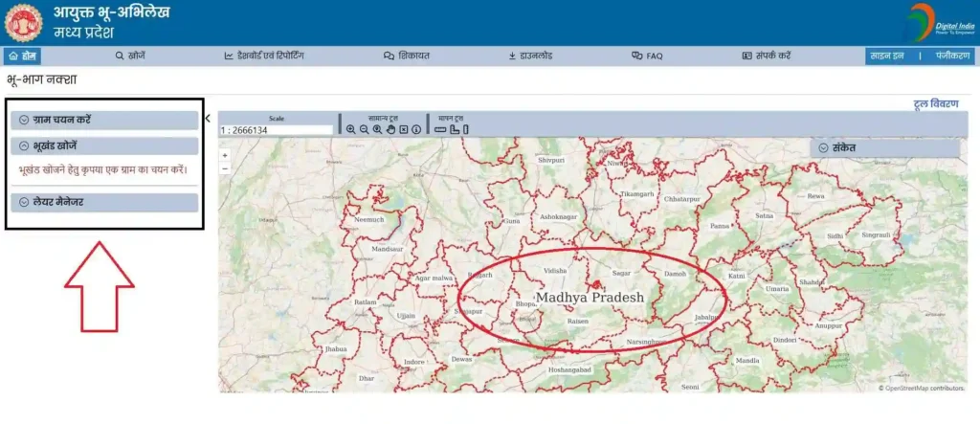
Task: Click the map plus zoom button
Action: tap(225, 154)
